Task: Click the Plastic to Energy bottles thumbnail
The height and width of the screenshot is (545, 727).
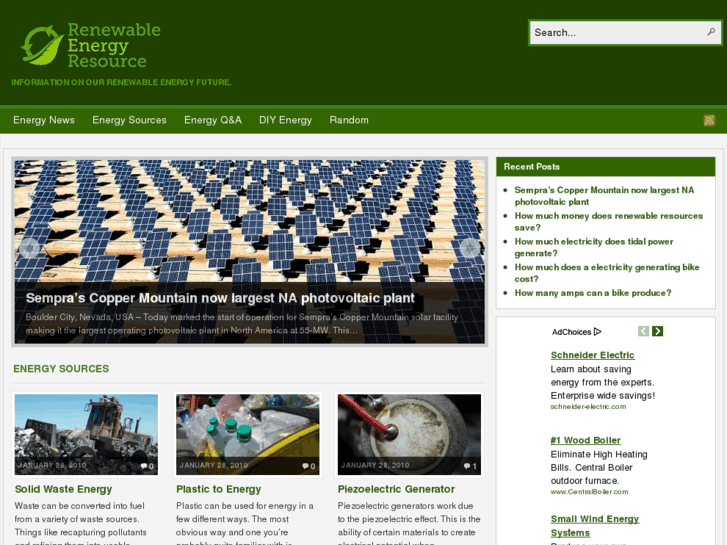Action: (248, 434)
